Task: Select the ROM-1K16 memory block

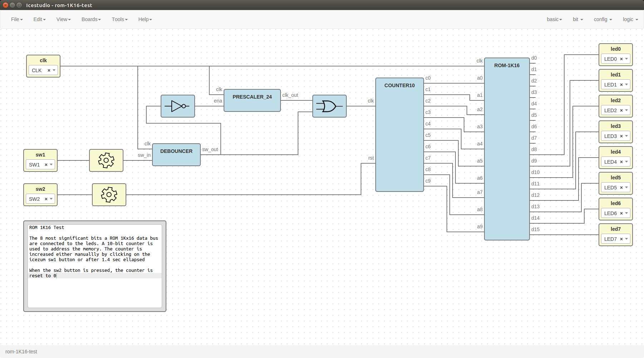Action: [x=507, y=150]
